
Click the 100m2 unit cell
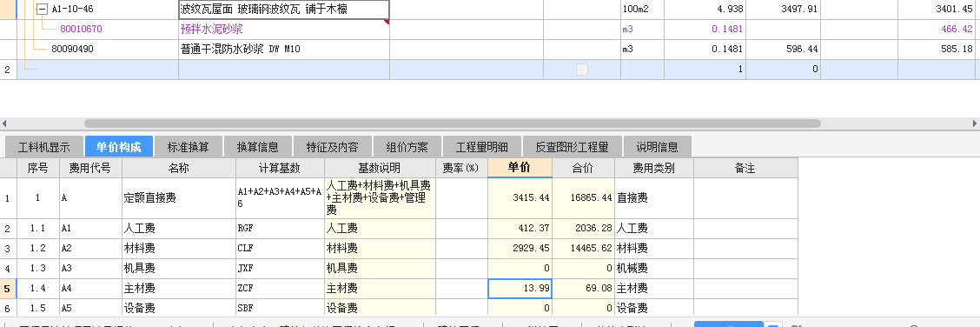[642, 10]
